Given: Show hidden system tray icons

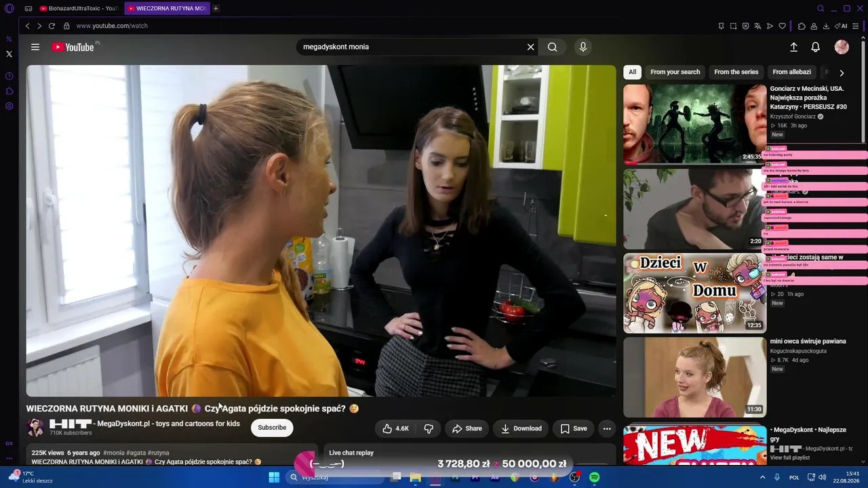Looking at the screenshot, I should 762,477.
